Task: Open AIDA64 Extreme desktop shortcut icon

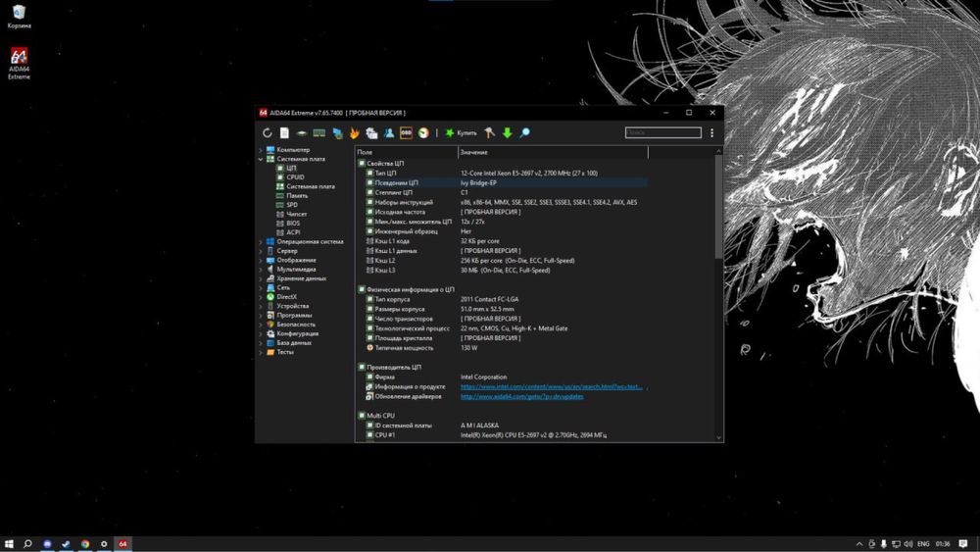Action: tap(19, 63)
